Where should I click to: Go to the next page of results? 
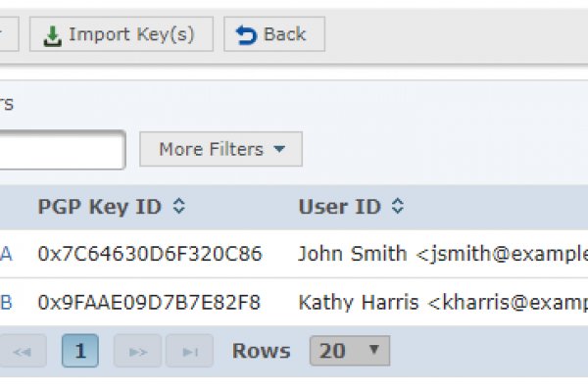coord(138,351)
